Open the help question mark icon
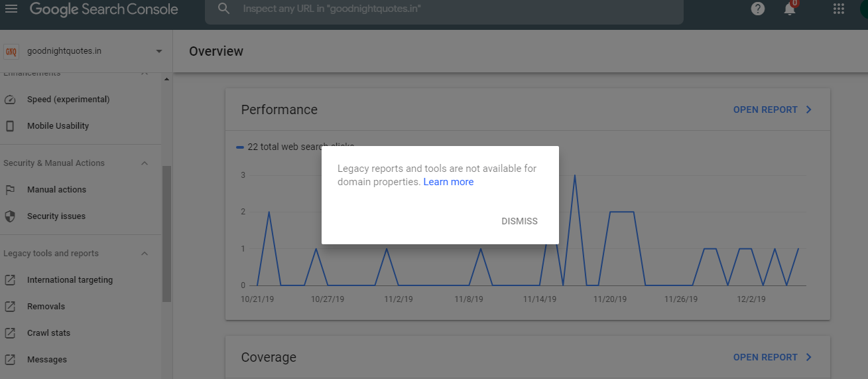 758,9
